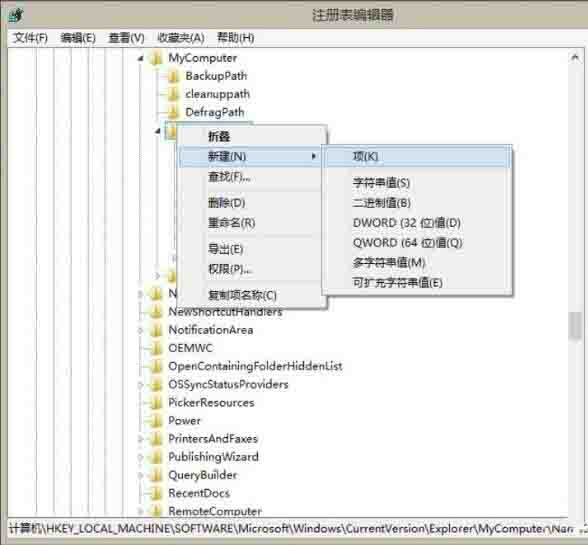The width and height of the screenshot is (588, 545).
Task: Create a new 可扩充字符串值(E)
Action: coord(417,283)
